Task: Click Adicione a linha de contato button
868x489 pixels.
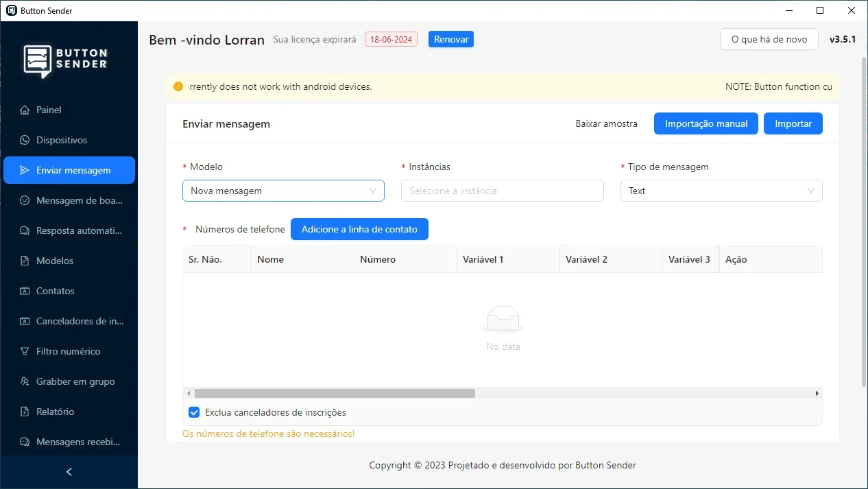Action: [x=359, y=229]
